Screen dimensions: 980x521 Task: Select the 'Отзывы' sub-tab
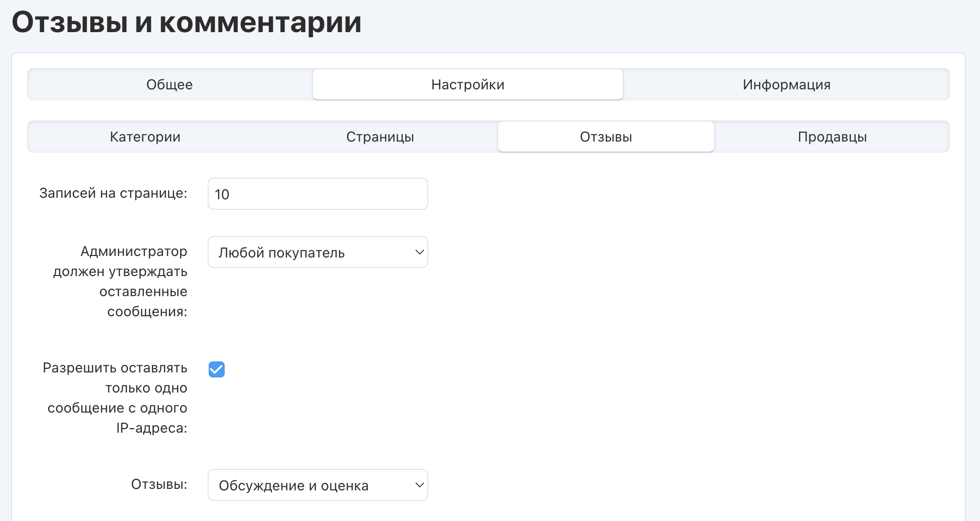pos(605,137)
